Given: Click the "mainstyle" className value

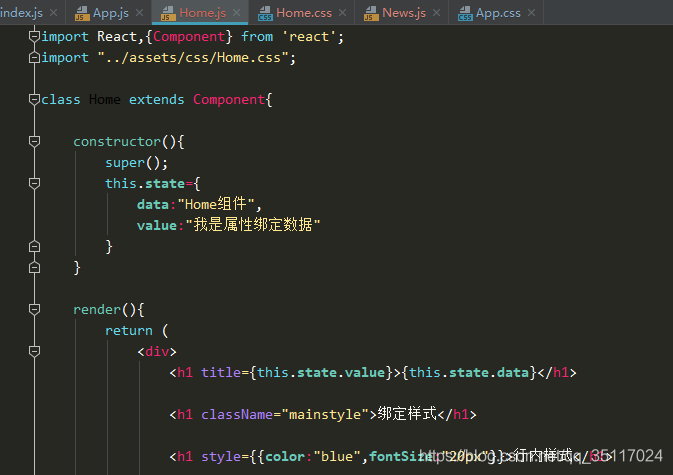Looking at the screenshot, I should pos(325,414).
